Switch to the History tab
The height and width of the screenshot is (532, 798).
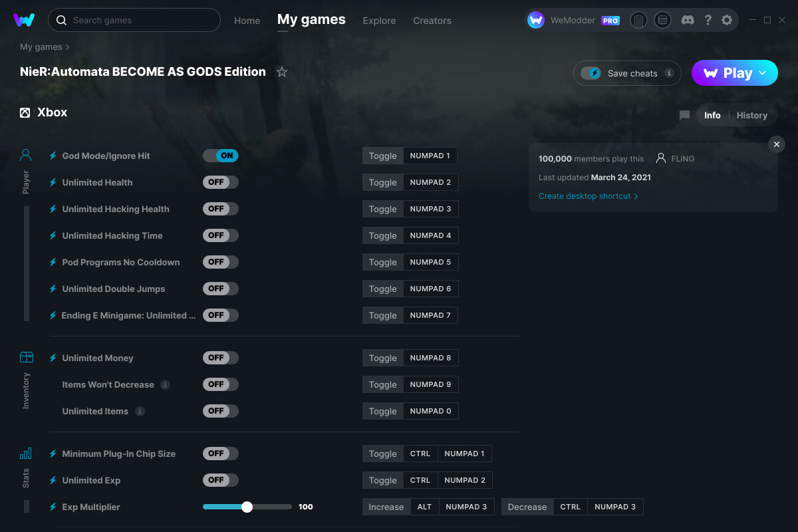tap(752, 115)
